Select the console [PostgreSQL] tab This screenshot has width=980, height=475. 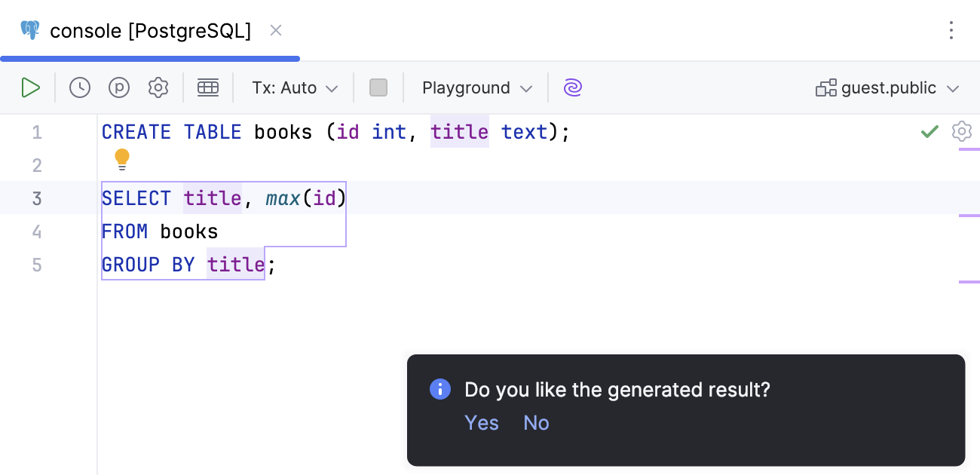pyautogui.click(x=150, y=31)
